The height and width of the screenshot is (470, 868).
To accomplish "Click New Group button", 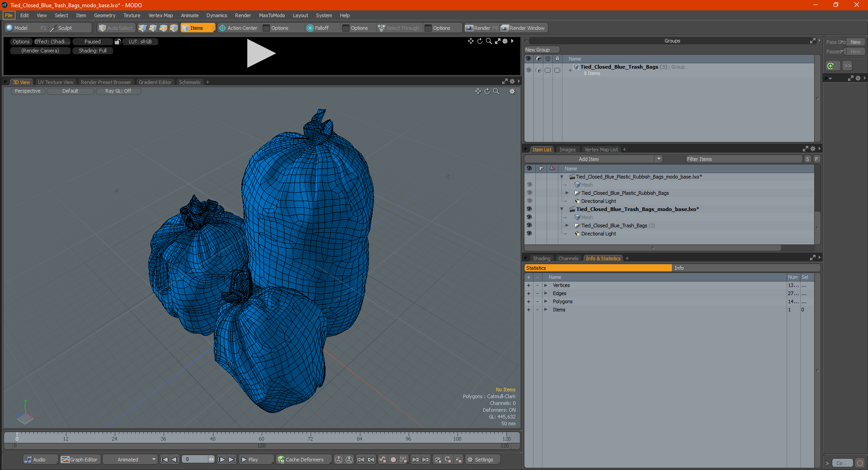I will pyautogui.click(x=542, y=50).
